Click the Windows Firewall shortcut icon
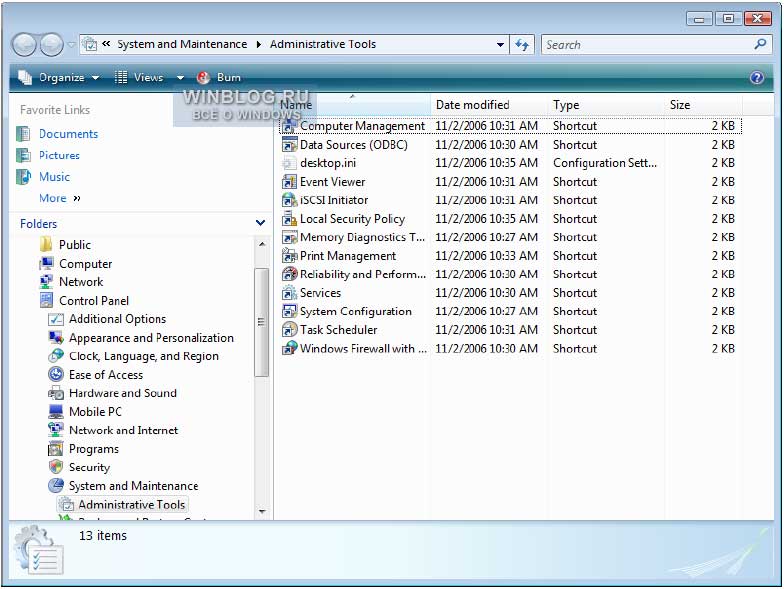This screenshot has height=589, width=784. [289, 348]
